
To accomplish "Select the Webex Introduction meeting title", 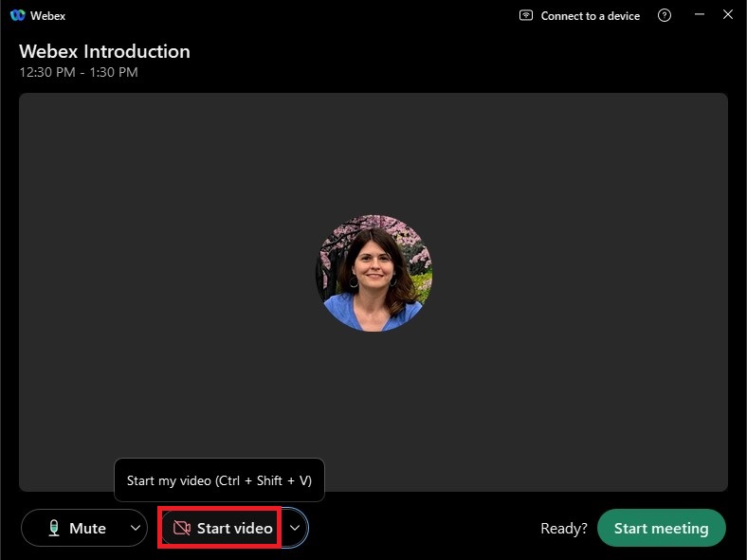I will coord(105,51).
